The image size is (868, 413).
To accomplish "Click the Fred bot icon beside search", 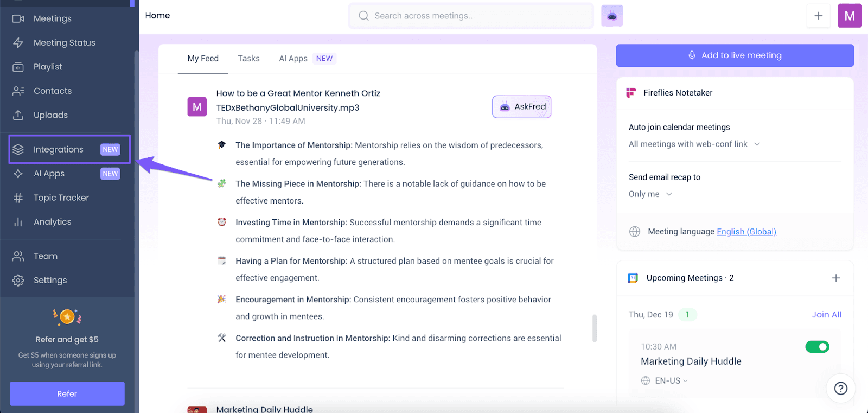I will 612,16.
